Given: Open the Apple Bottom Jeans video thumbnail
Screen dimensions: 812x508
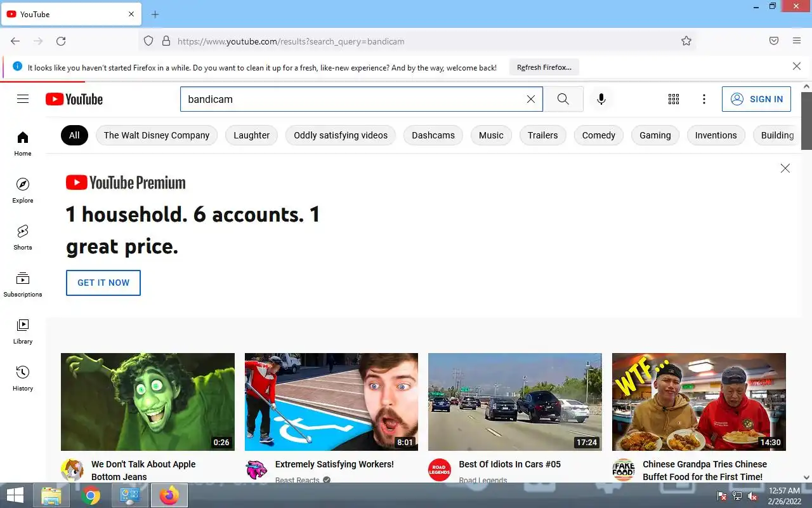Looking at the screenshot, I should click(x=148, y=402).
